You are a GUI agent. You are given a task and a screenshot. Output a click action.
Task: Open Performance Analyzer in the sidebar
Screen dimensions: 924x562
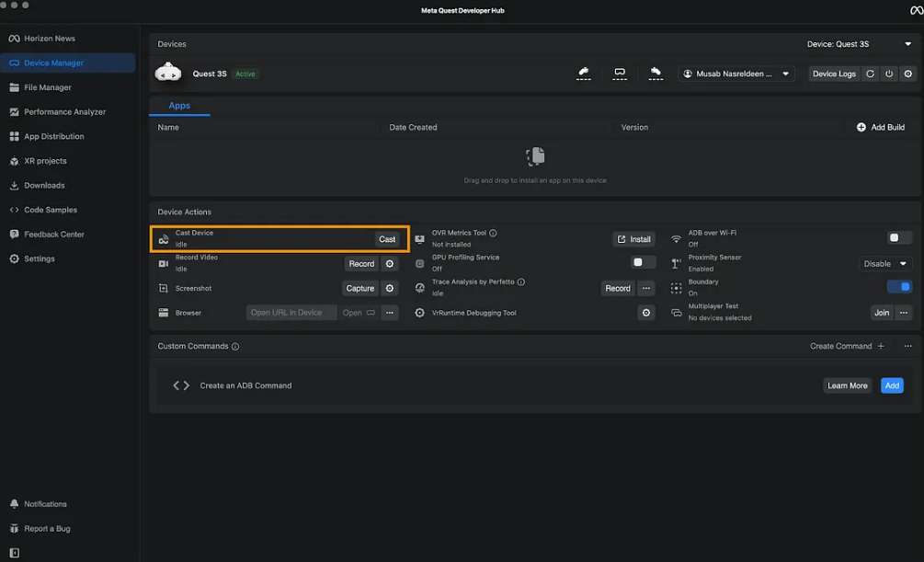[x=64, y=112]
